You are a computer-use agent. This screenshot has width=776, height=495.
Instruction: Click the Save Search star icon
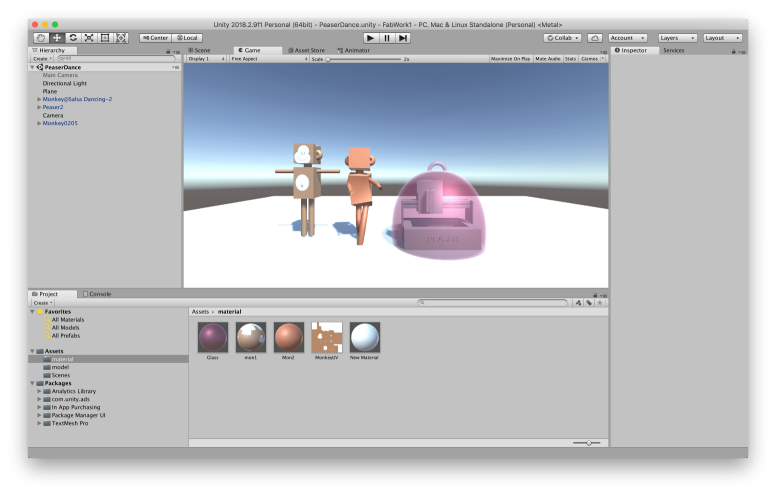(600, 302)
